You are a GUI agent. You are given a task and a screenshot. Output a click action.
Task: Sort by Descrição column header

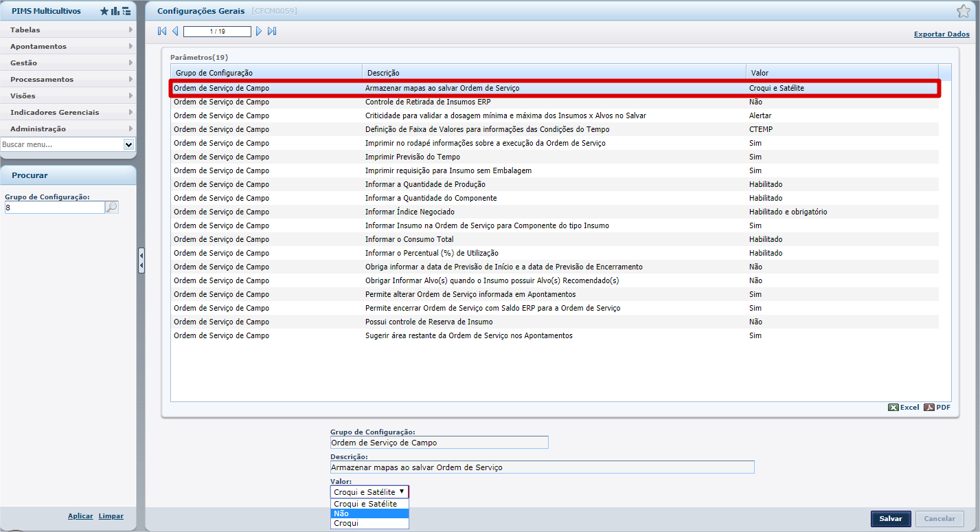(x=554, y=72)
